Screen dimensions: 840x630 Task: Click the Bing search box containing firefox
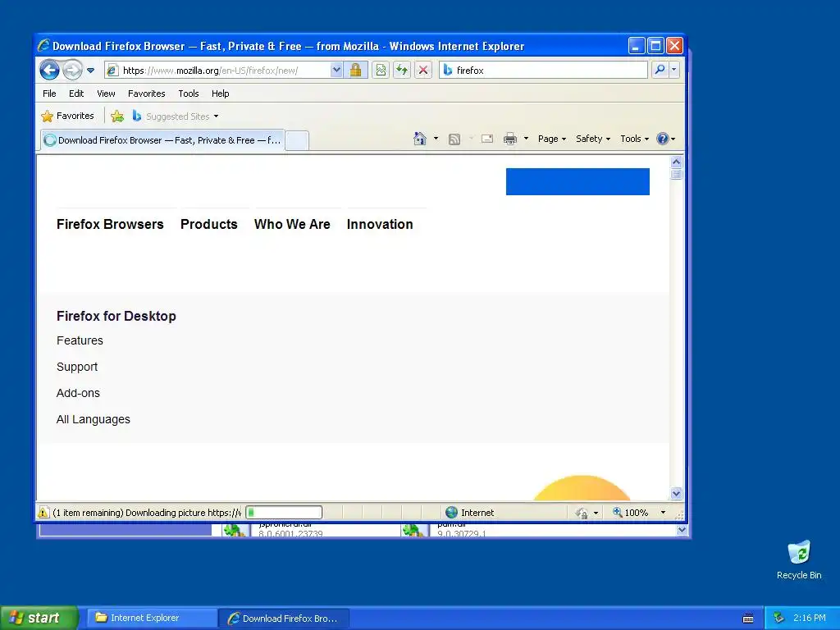click(543, 71)
